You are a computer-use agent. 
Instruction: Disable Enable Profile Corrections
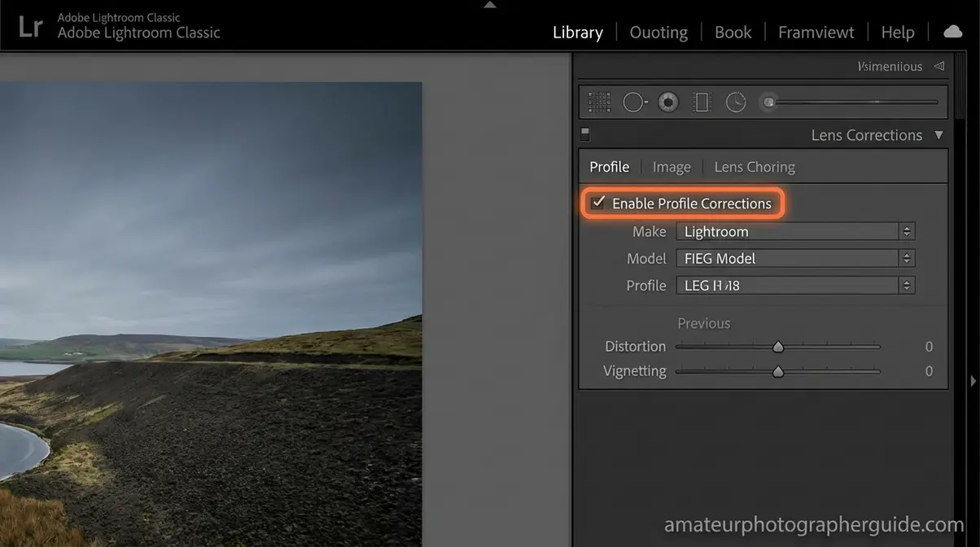tap(599, 203)
